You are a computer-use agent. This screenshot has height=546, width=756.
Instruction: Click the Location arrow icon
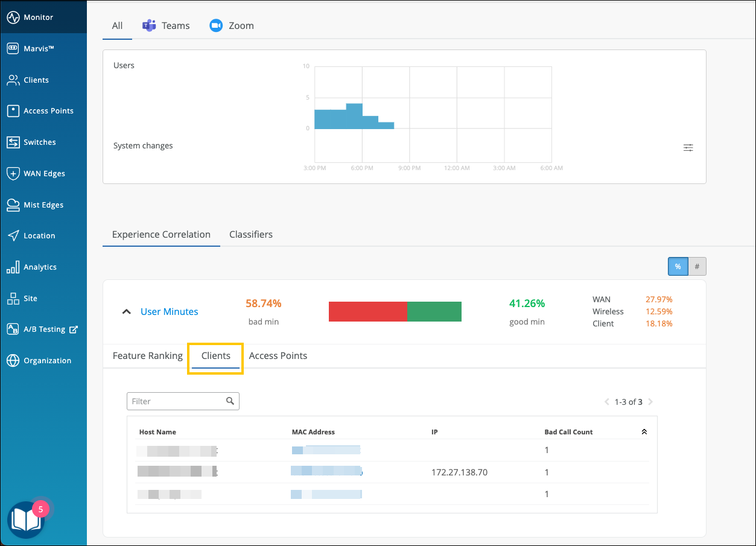pos(13,236)
